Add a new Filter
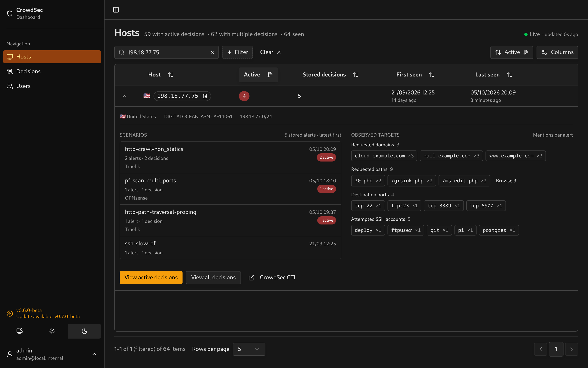The height and width of the screenshot is (368, 588). 237,52
